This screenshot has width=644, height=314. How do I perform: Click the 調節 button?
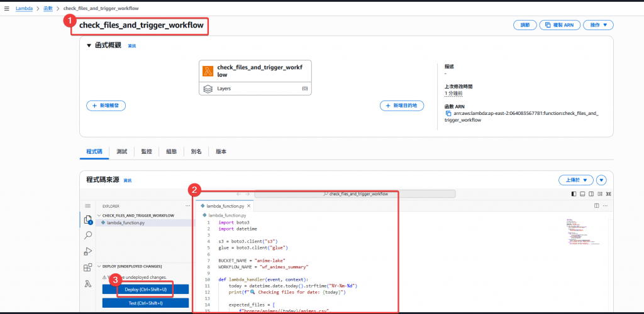tap(525, 25)
